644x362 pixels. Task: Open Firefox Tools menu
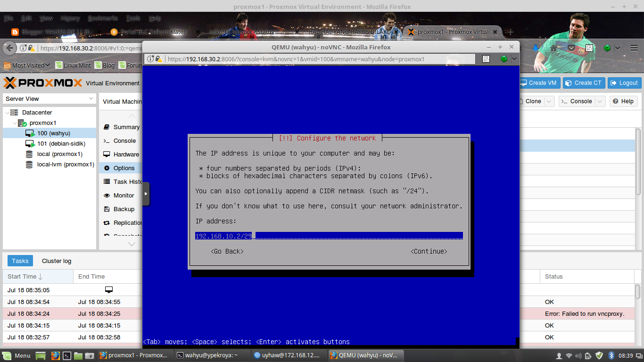point(133,18)
